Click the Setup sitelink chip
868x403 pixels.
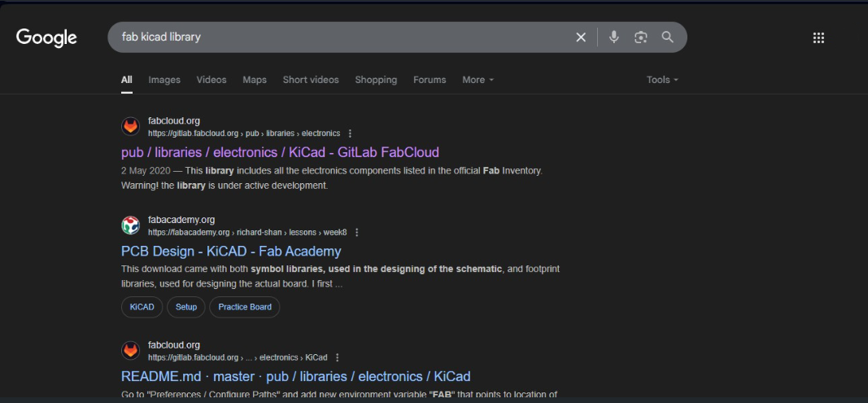[186, 307]
